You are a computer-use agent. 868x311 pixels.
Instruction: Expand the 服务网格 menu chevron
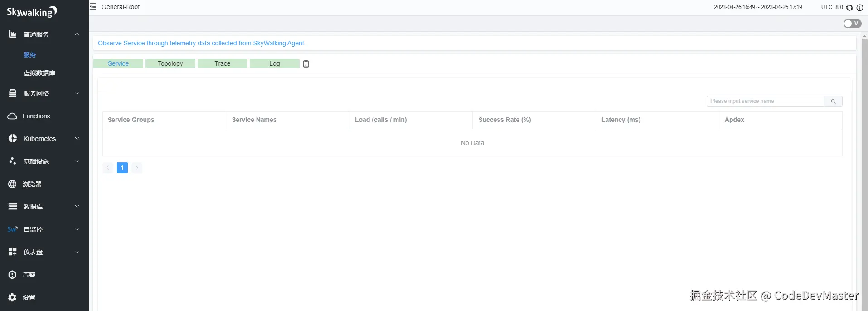click(x=77, y=93)
